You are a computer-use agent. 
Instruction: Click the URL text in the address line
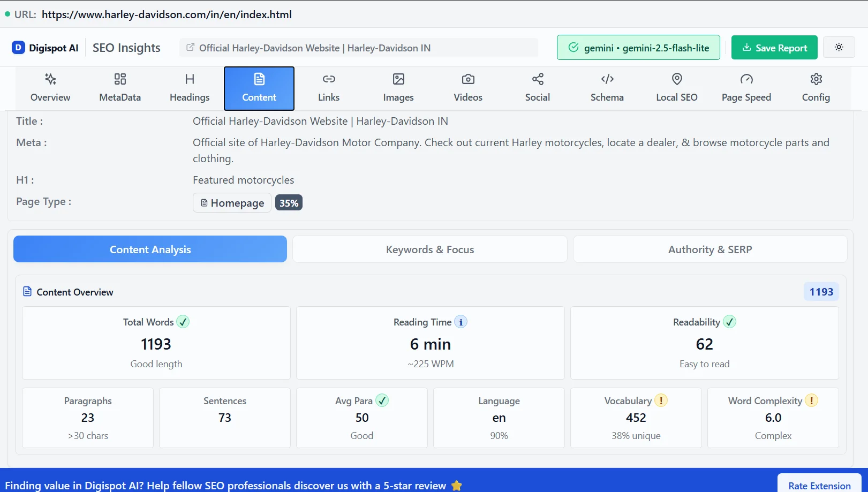(167, 14)
